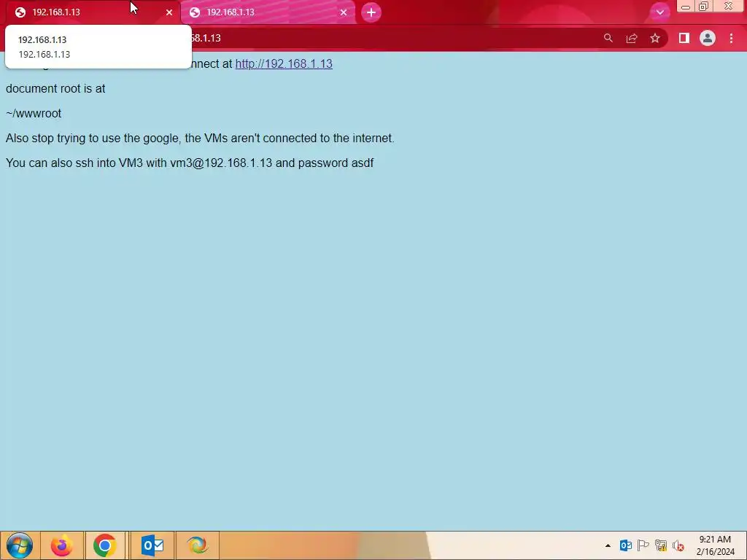Share this page via the share icon

coord(632,38)
